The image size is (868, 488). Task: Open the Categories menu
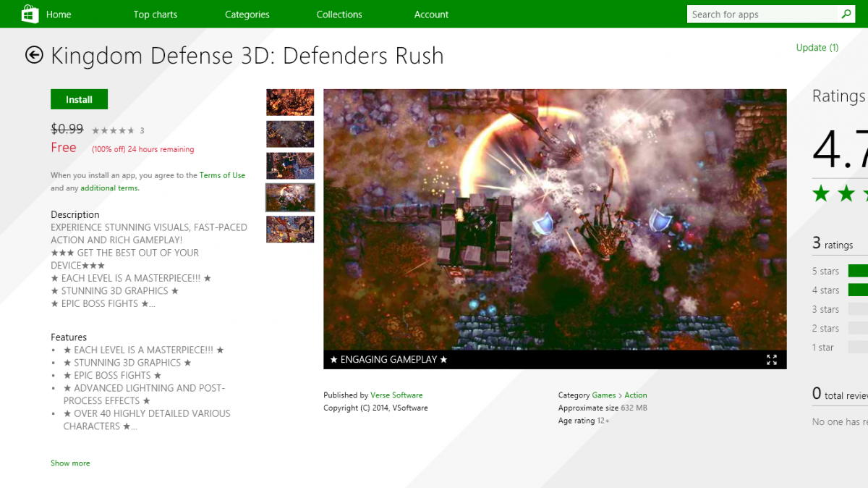click(247, 14)
